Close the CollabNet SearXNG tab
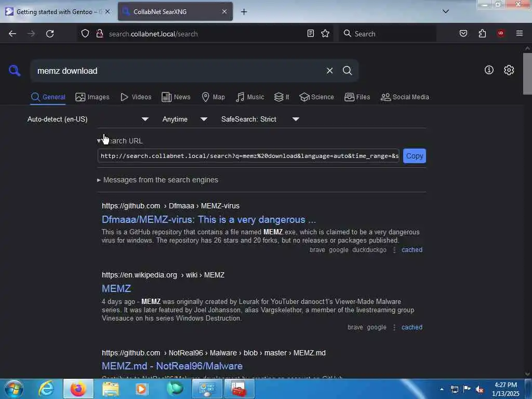This screenshot has width=532, height=399. click(x=224, y=11)
